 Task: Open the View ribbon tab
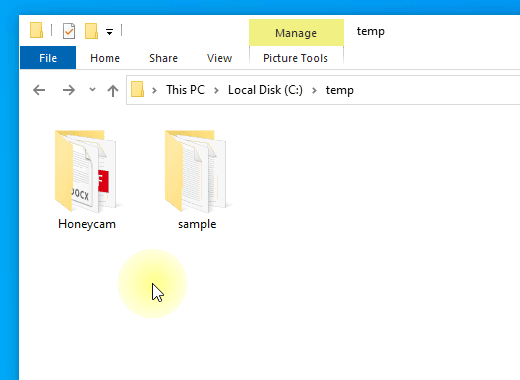coord(219,58)
